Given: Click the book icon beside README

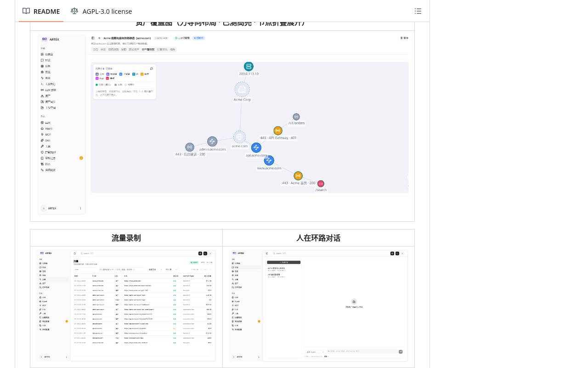Looking at the screenshot, I should pyautogui.click(x=26, y=11).
